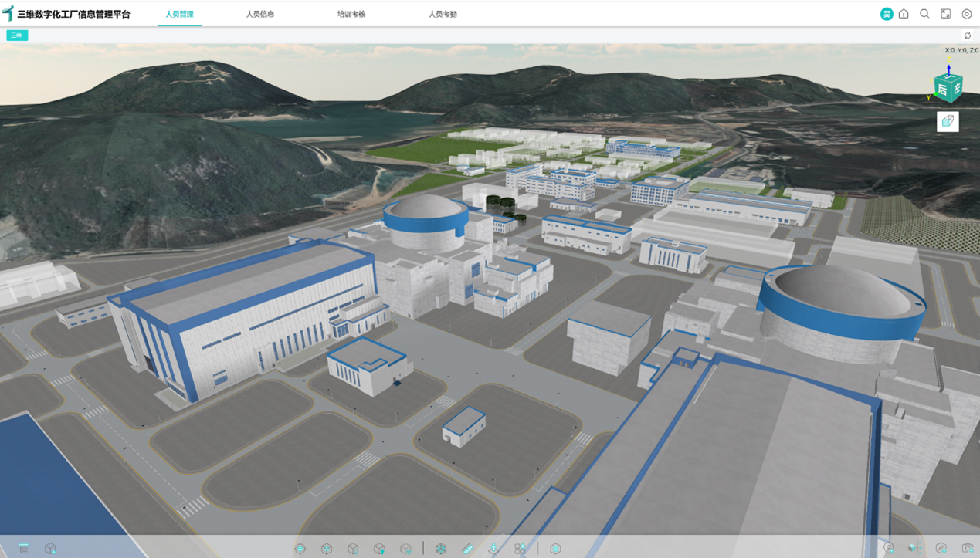Screen dimensions: 980x558
Task: Click the camera screenshot icon at bottom right
Action: point(968,549)
